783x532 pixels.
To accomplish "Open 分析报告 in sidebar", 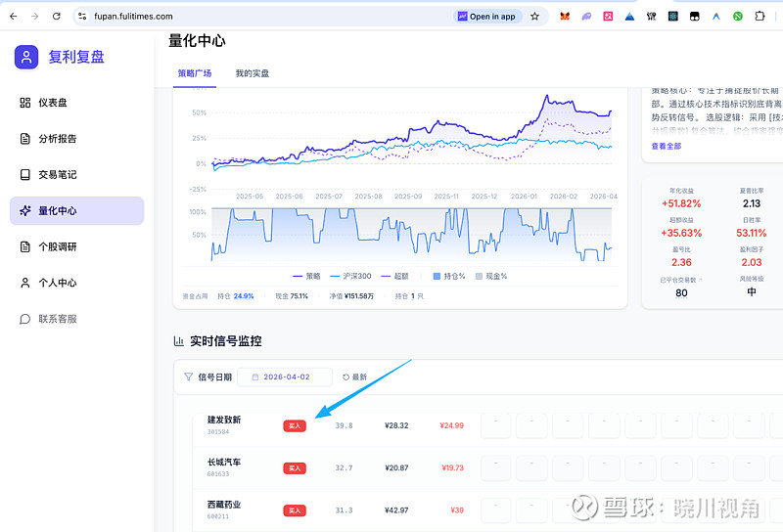I will [77, 139].
